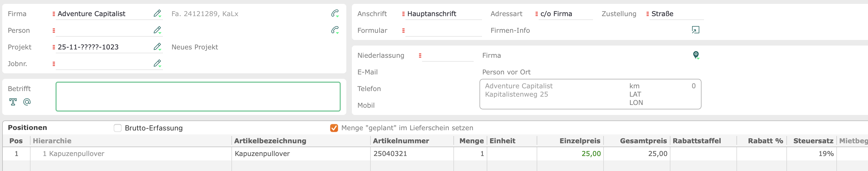868x171 pixels.
Task: Click the edit pencil next to Projekt number
Action: click(x=157, y=47)
